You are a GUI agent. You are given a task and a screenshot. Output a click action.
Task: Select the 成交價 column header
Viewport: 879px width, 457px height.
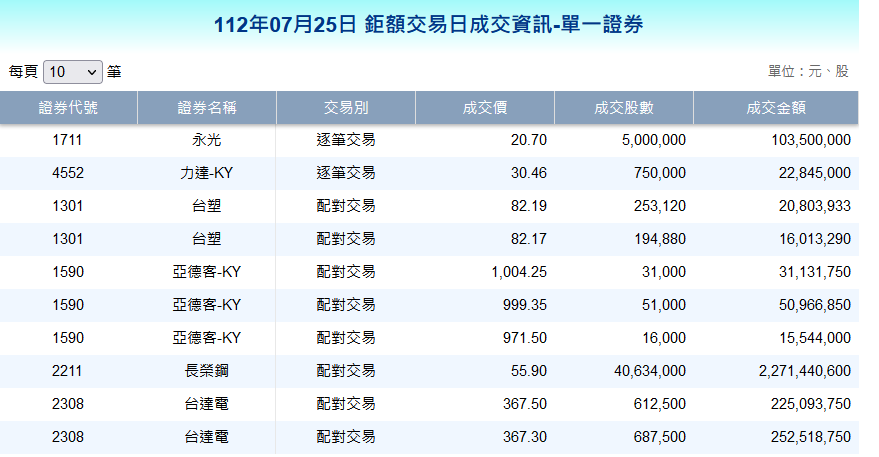pyautogui.click(x=485, y=108)
